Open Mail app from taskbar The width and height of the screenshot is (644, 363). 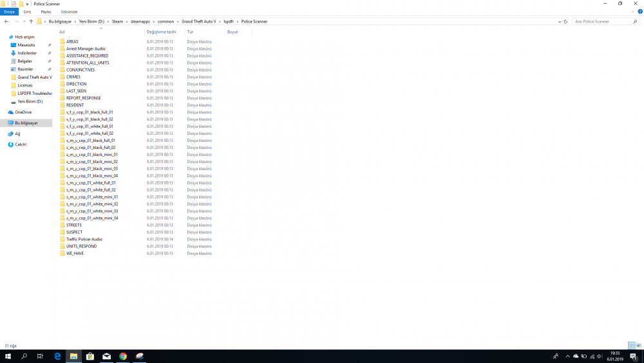tap(106, 357)
